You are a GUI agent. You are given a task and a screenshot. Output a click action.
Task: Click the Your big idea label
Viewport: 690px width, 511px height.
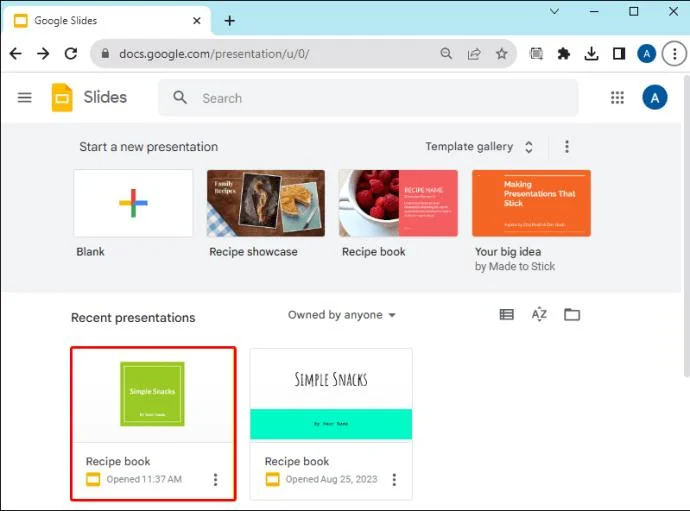[x=508, y=252]
